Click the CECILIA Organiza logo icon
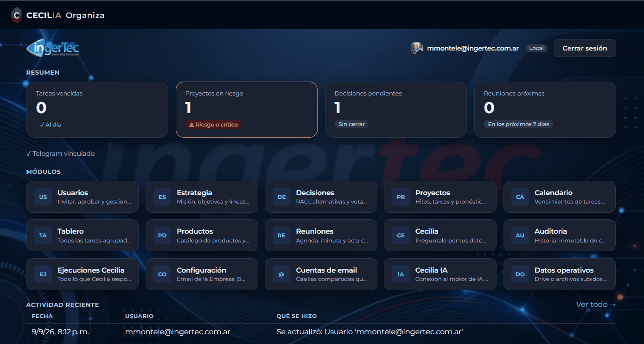This screenshot has height=344, width=644. click(x=16, y=15)
